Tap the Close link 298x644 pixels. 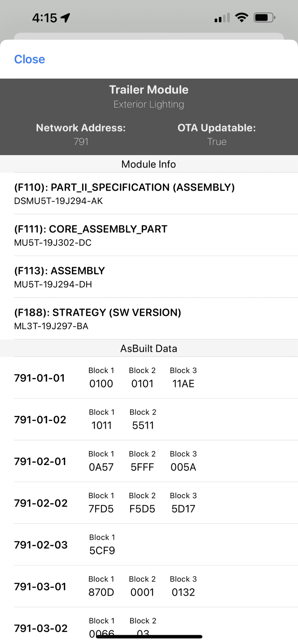30,59
